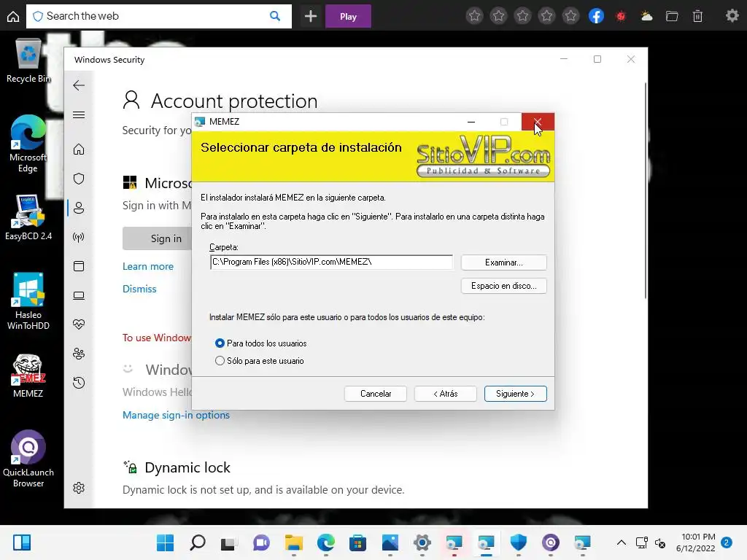Click the purple Play button

(x=348, y=16)
